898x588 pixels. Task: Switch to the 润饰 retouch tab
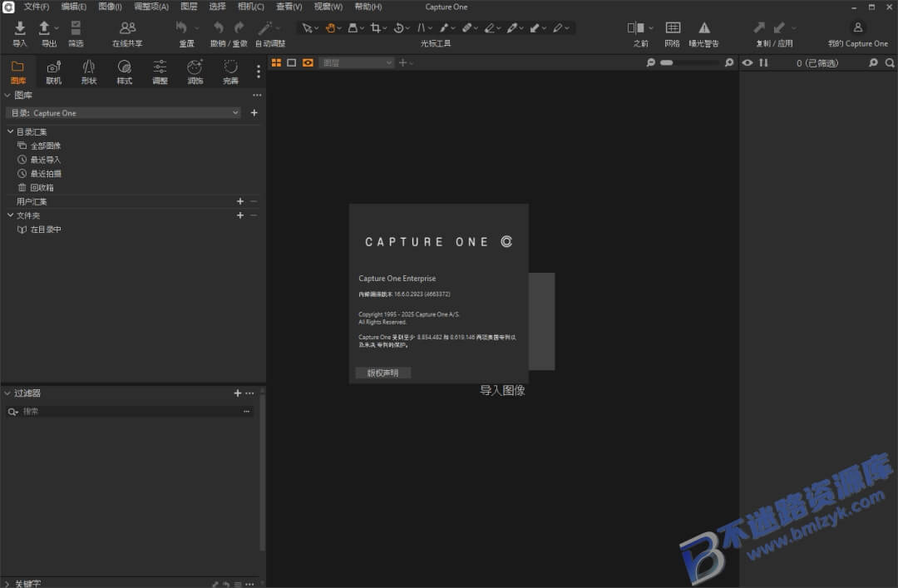[195, 73]
